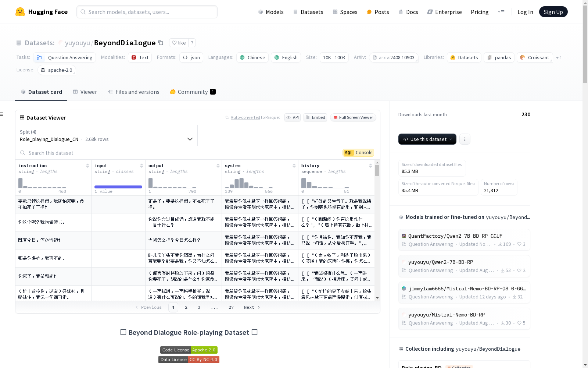Click the instruction lengths histogram
This screenshot has height=368, width=588.
[42, 183]
